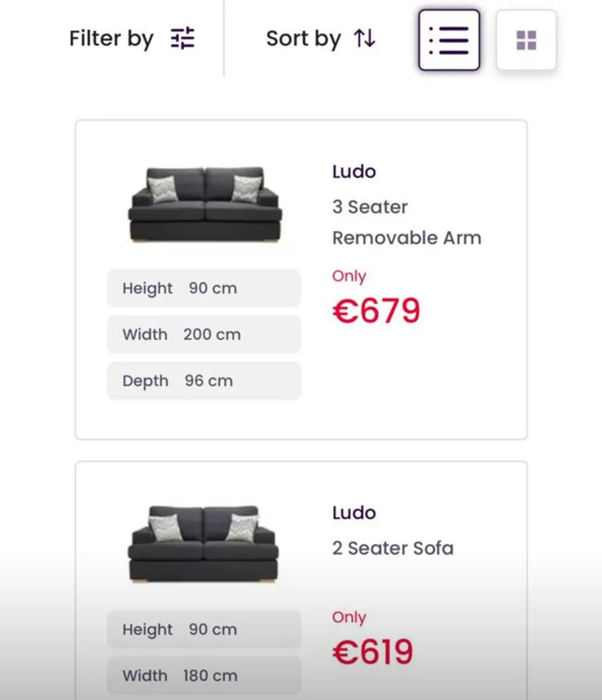Select the Width 200 cm spec
Viewport: 602px width, 700px height.
click(x=204, y=334)
